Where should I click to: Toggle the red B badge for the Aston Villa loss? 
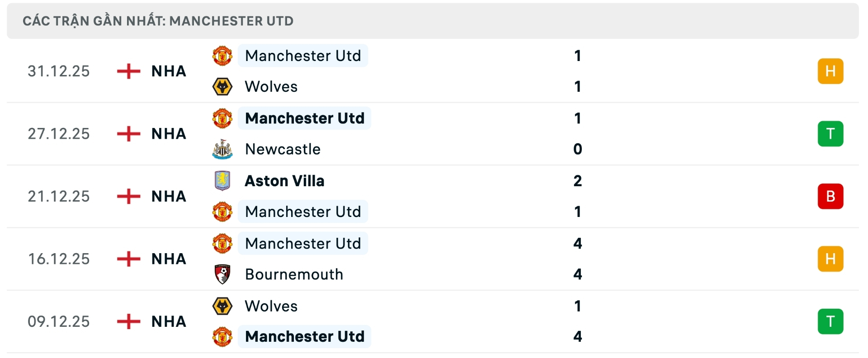click(x=831, y=196)
